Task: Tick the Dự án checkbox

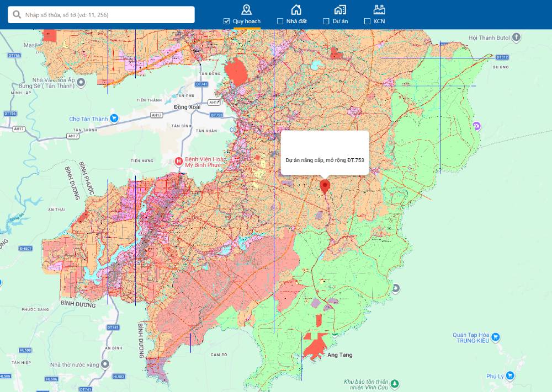Action: 326,21
